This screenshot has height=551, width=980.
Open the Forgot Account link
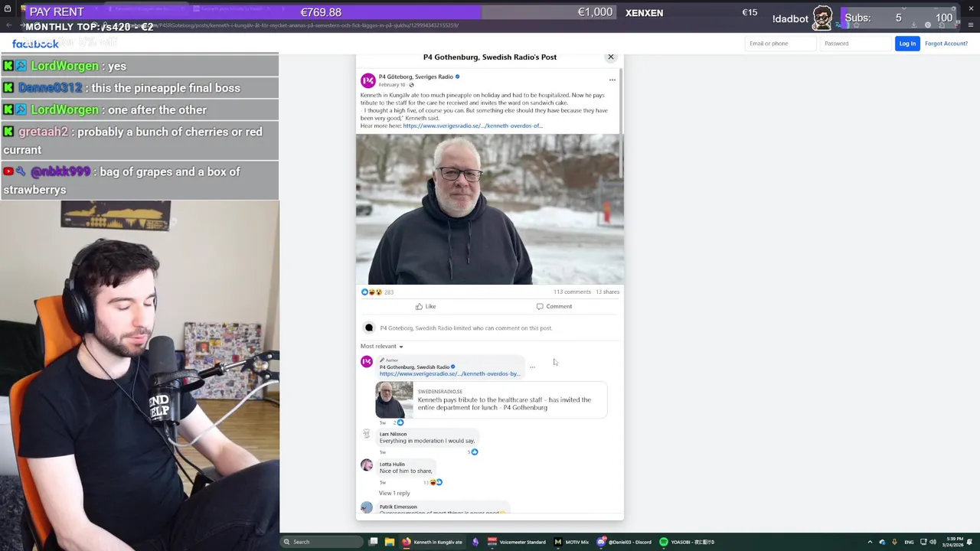point(946,44)
